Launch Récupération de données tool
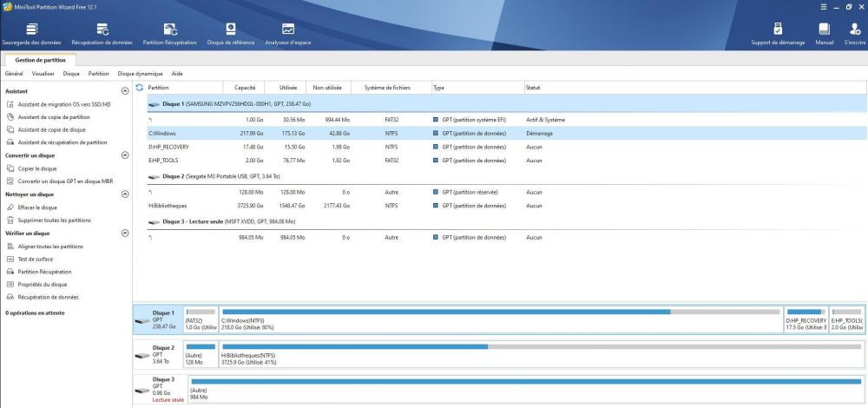 pos(102,34)
